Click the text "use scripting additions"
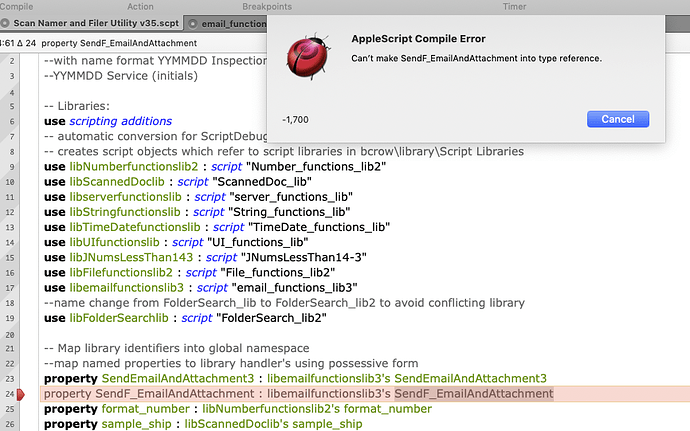Screen dimensions: 690x431 108,121
